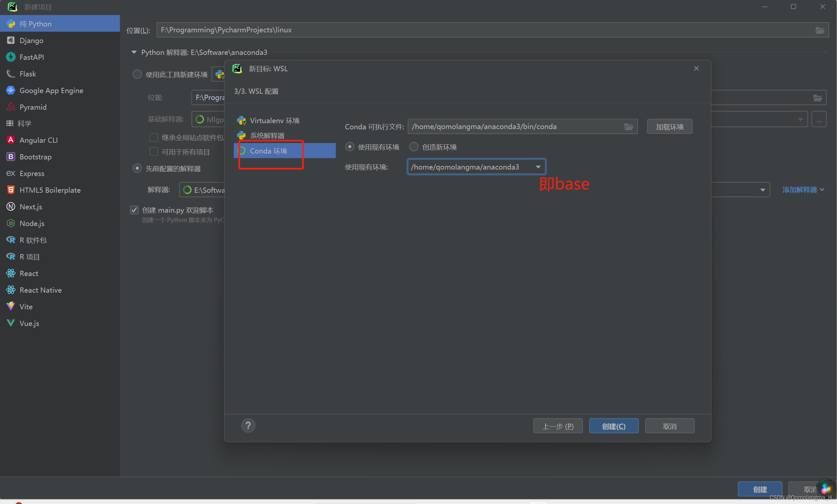The image size is (837, 504).
Task: Select the FastAPI project type icon
Action: pyautogui.click(x=11, y=57)
